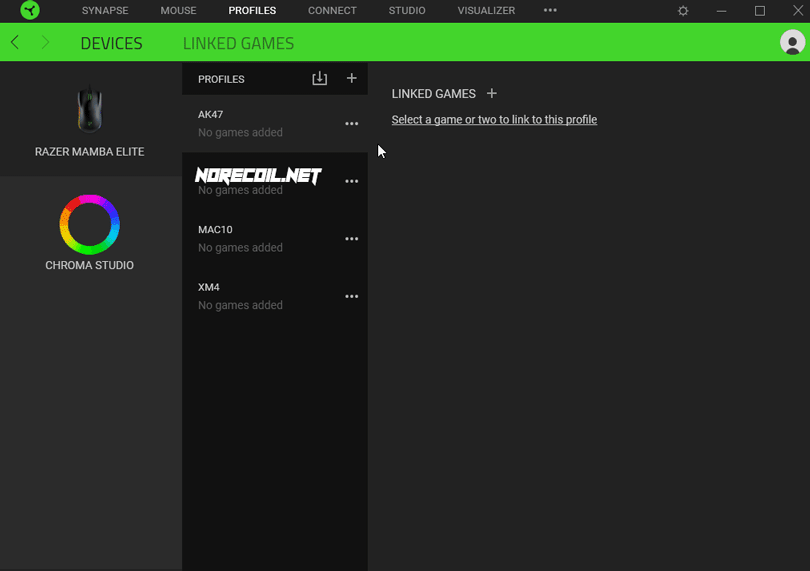
Task: Open the VISUALIZER tab
Action: [x=486, y=10]
